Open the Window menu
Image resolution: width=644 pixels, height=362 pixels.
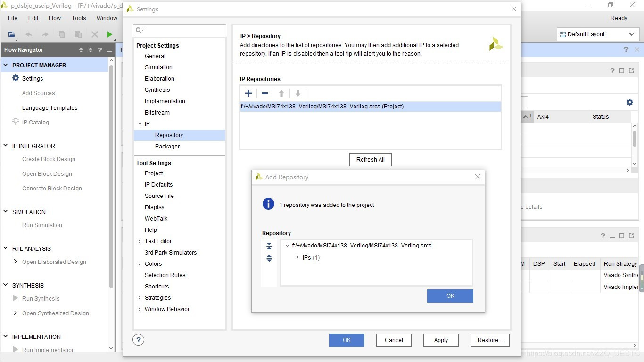click(107, 18)
